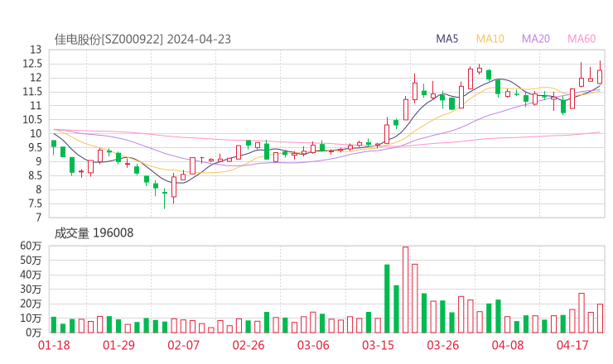Click the tallest green volume bar at 03-15
613x364 pixels.
[387, 299]
